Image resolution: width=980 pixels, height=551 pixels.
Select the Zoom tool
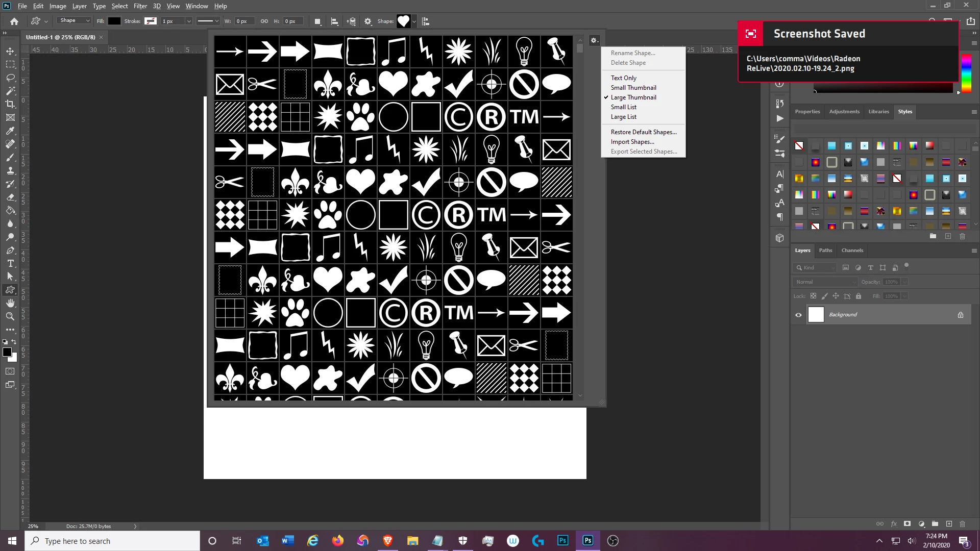(10, 316)
